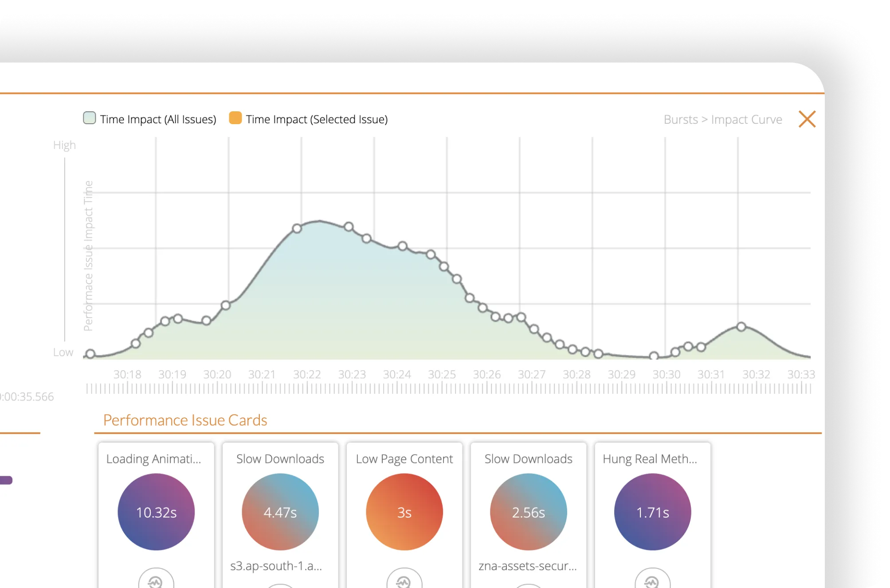
Task: Click the time ruler below 30:25
Action: coord(442,388)
